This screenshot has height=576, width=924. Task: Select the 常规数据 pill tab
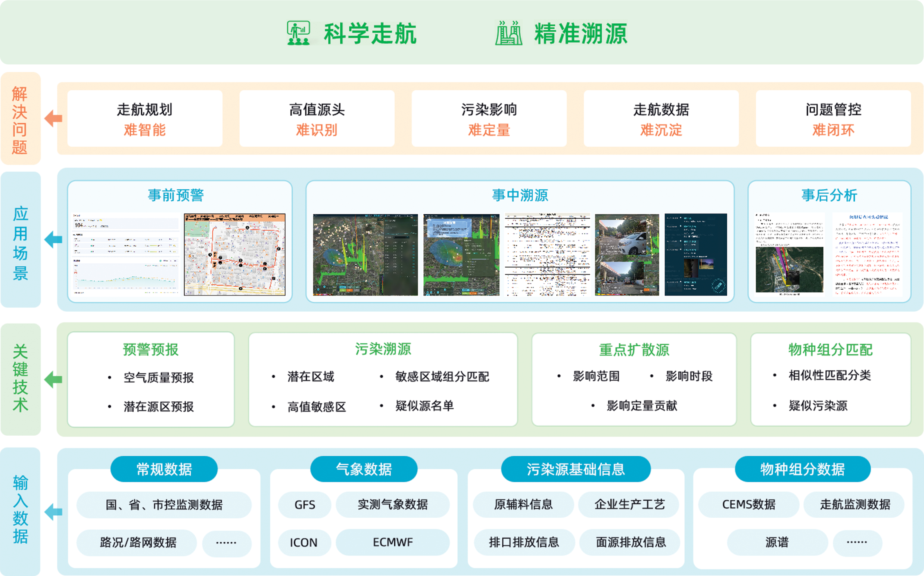coord(164,469)
